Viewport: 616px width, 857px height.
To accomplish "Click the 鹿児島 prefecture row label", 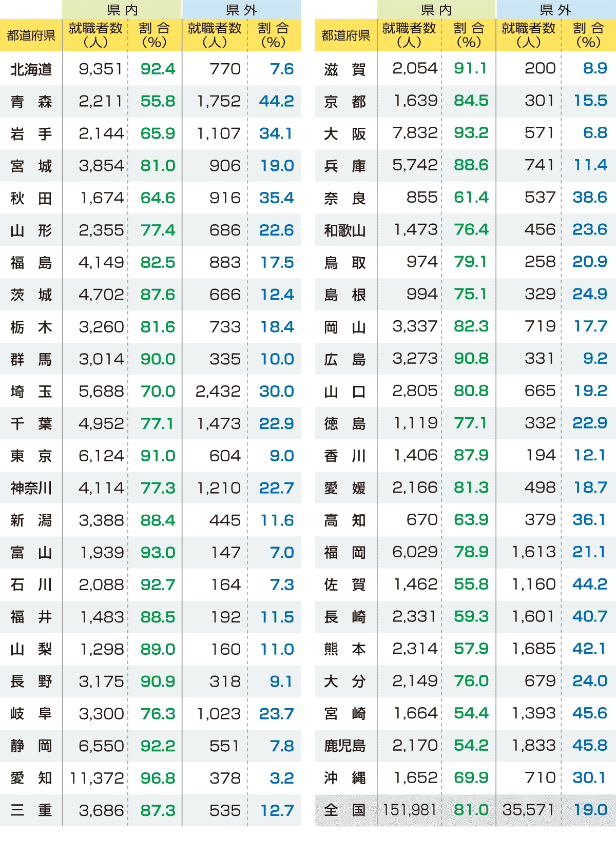I will pos(344,746).
